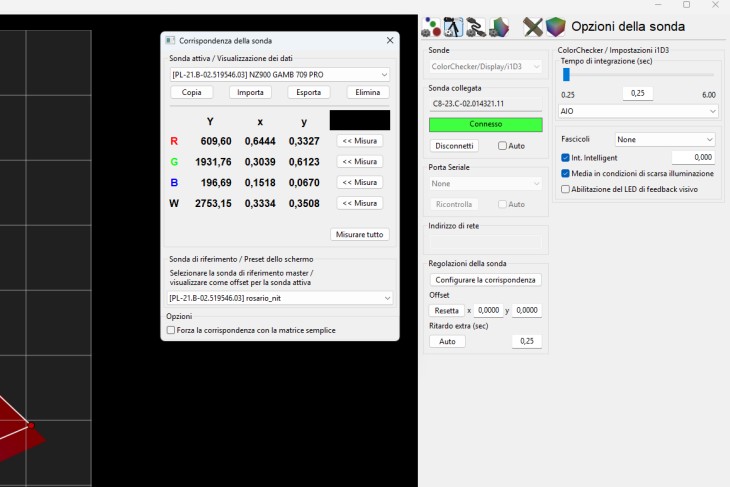Expand the reference probe rosario_nit dropdown
Image resolution: width=730 pixels, height=487 pixels.
(280, 298)
